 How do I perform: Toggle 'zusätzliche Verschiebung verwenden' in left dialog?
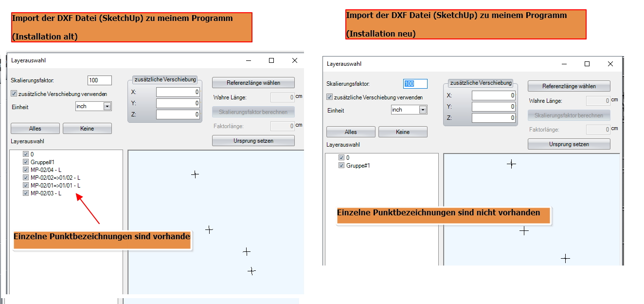coord(14,94)
